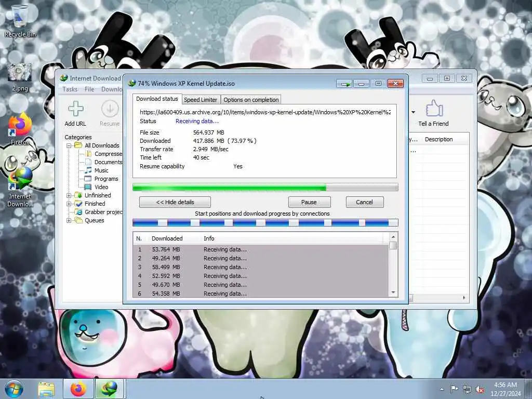
Task: Expand the Unfinished tree node
Action: click(x=69, y=195)
